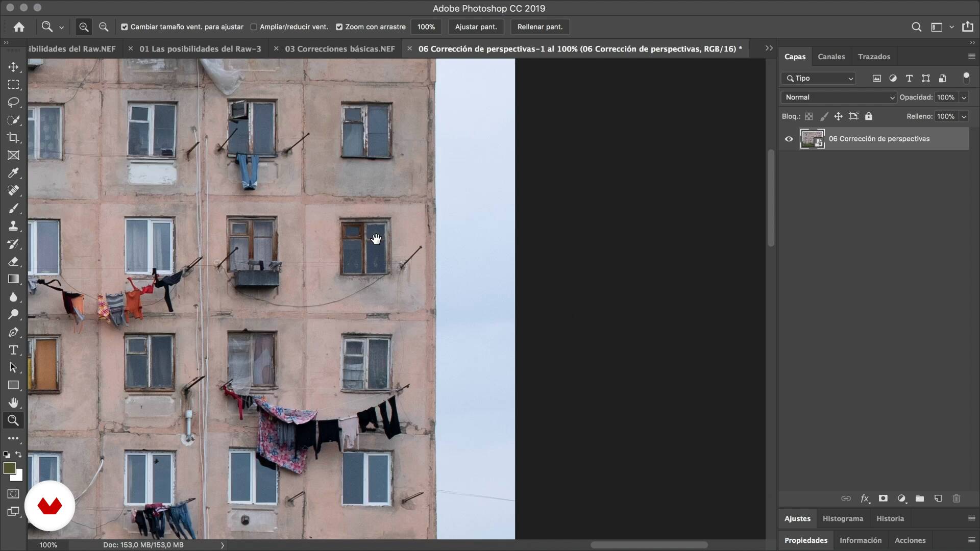This screenshot has width=980, height=551.
Task: Open the Search icon in options bar
Action: point(917,27)
